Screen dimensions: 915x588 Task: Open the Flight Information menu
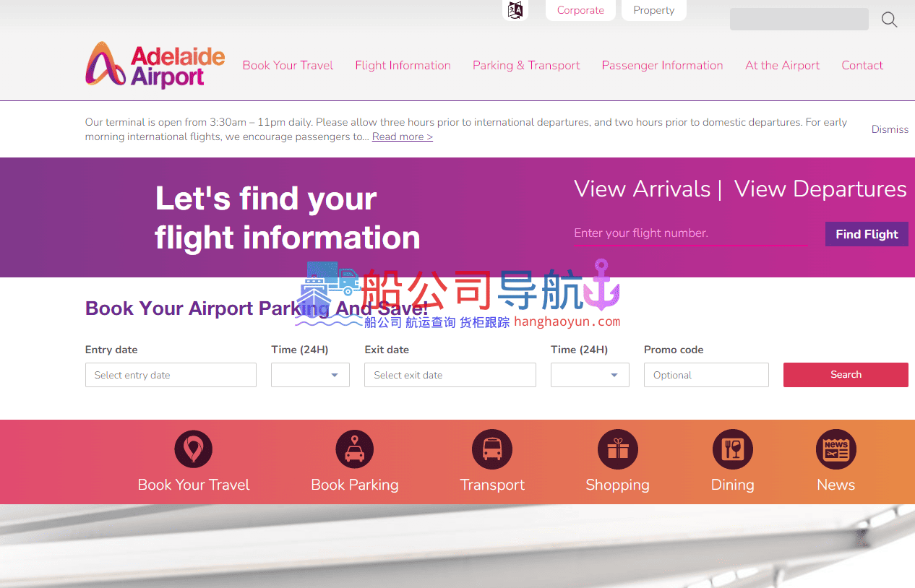point(403,65)
